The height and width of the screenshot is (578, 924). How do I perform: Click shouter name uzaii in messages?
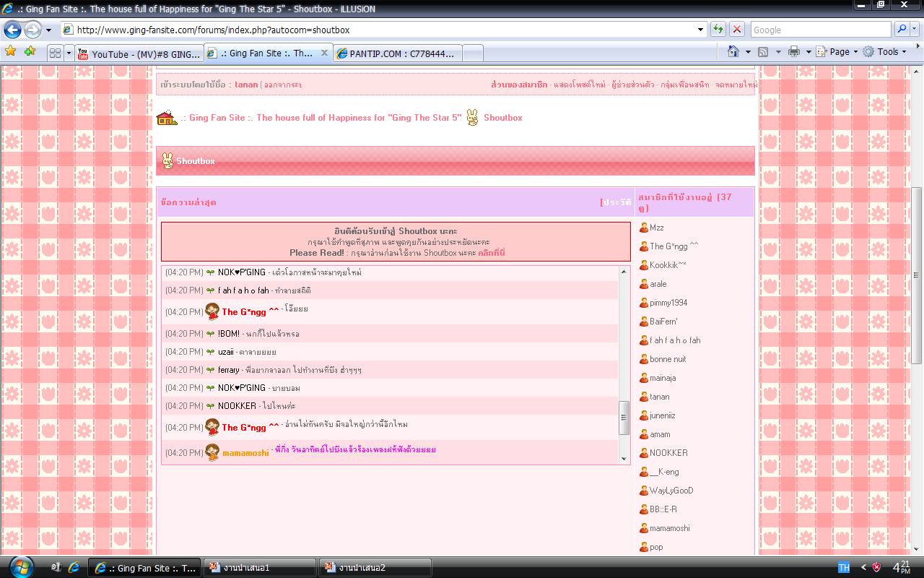coord(226,352)
